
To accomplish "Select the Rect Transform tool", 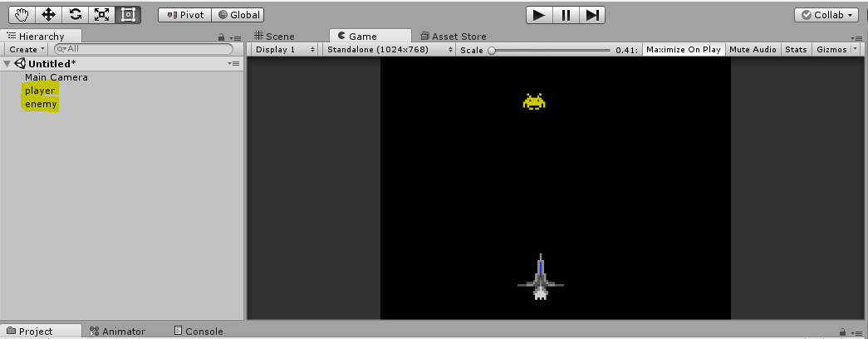I will [128, 15].
